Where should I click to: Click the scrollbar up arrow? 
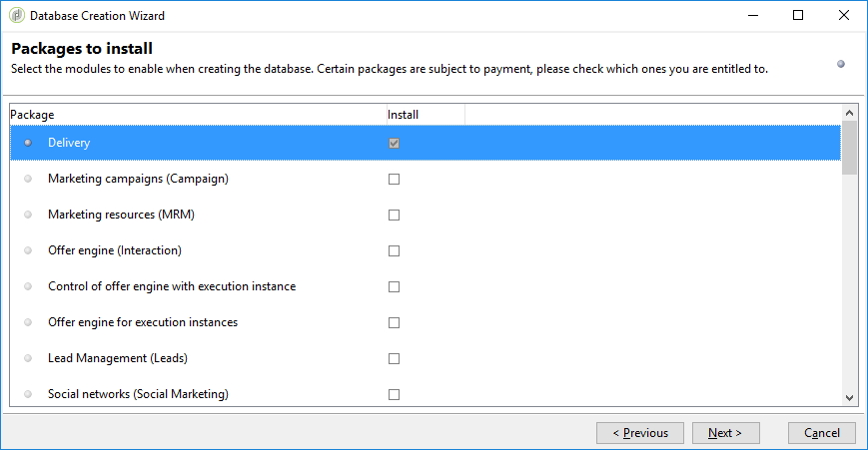tap(850, 114)
